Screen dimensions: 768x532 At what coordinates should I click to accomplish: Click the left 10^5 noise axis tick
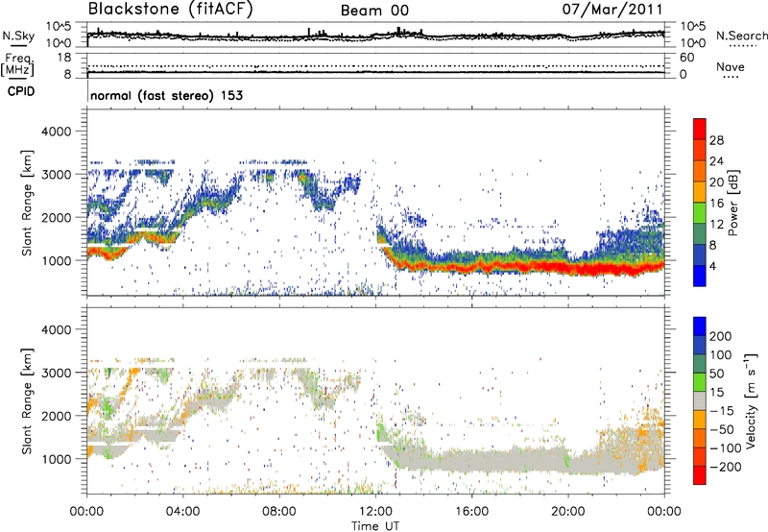click(59, 27)
